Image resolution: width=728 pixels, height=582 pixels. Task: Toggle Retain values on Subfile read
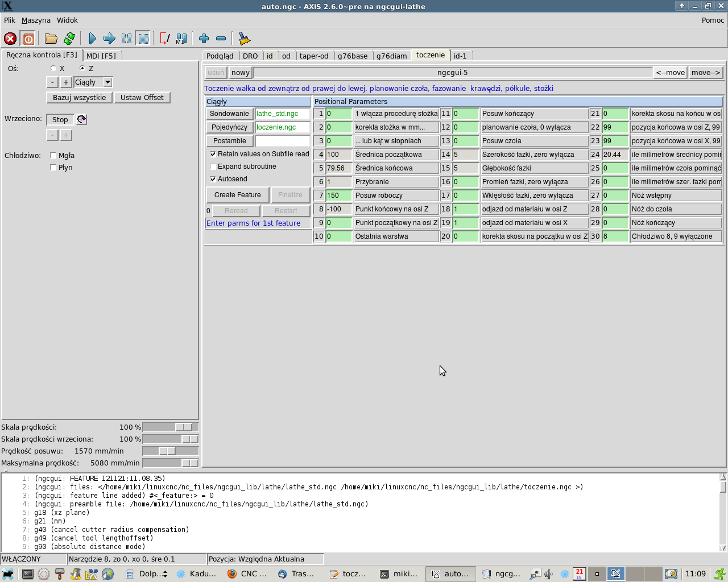pos(213,154)
